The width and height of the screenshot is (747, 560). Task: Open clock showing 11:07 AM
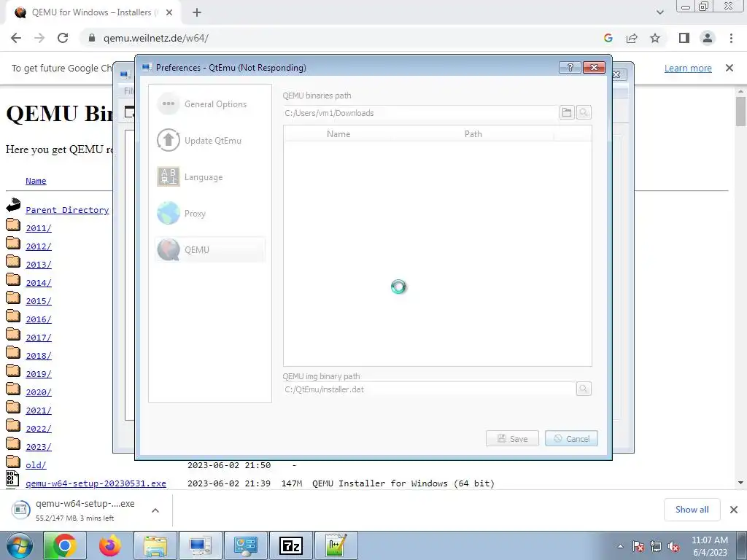tap(709, 546)
